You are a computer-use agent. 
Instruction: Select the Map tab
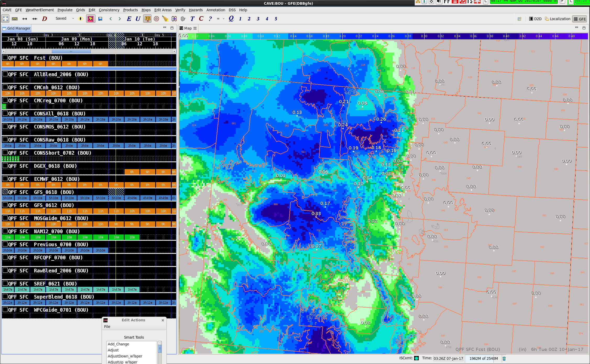(x=188, y=28)
